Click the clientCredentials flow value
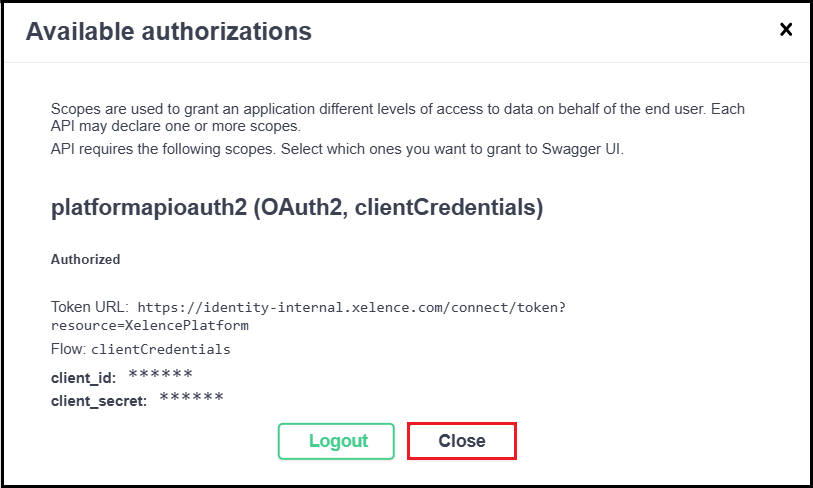The image size is (813, 488). coord(161,350)
